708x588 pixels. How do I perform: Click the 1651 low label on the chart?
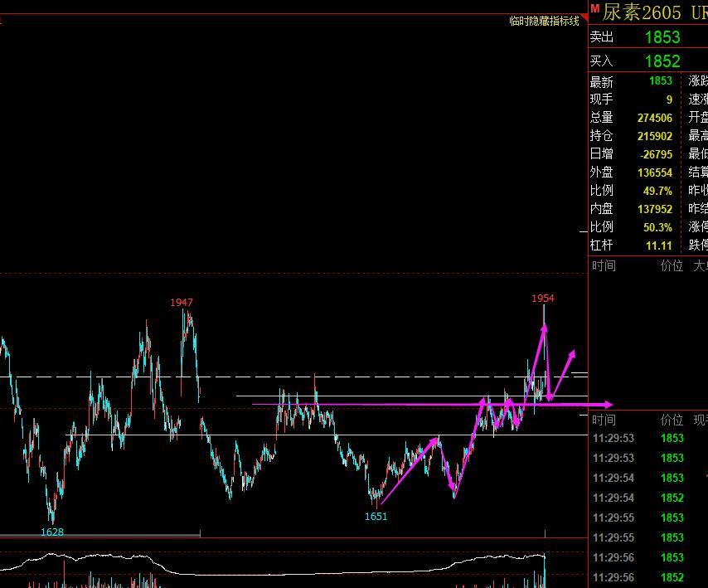point(376,516)
